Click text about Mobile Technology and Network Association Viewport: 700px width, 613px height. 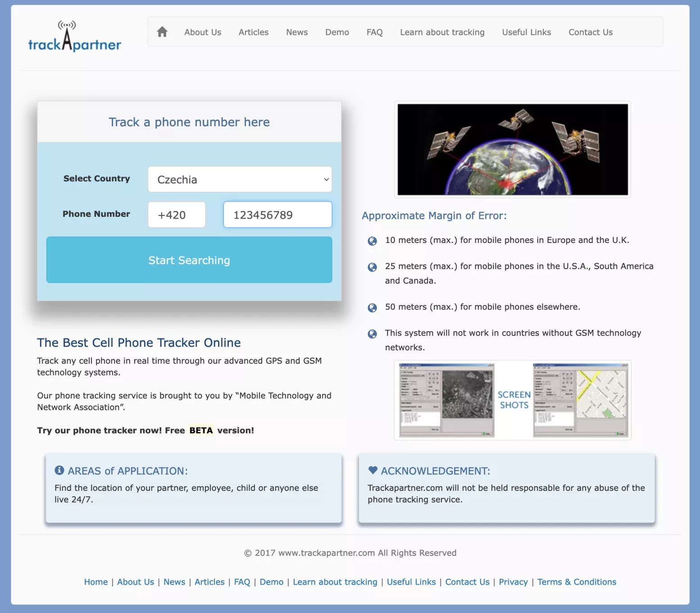(184, 401)
